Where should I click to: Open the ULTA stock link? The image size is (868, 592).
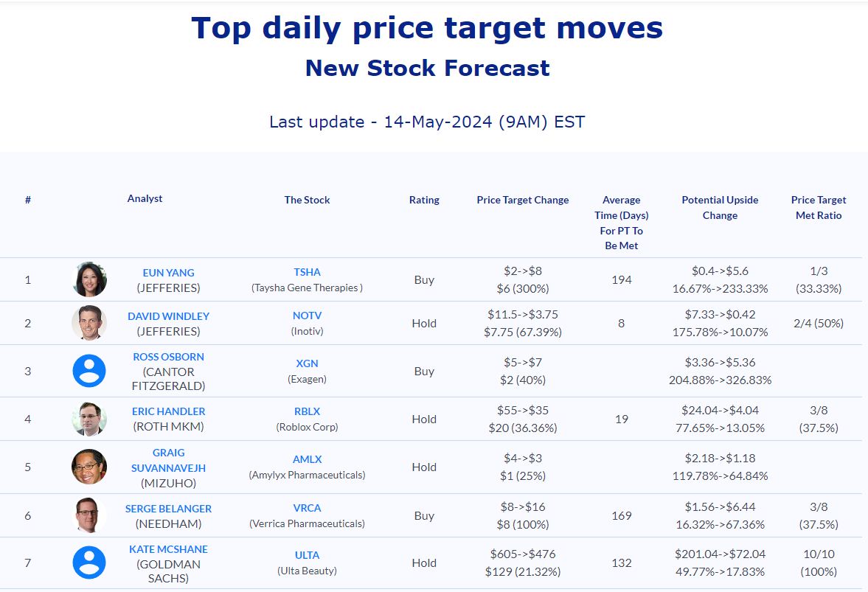point(308,555)
